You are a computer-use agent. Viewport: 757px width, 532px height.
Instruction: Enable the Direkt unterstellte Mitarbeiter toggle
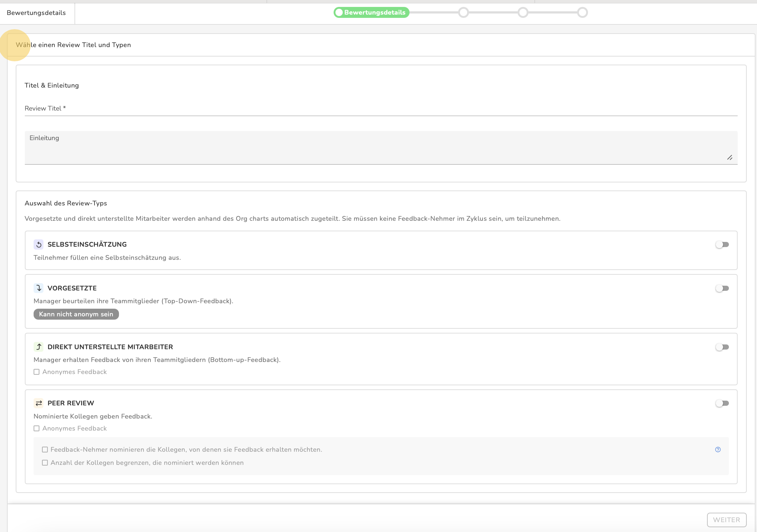coord(722,347)
